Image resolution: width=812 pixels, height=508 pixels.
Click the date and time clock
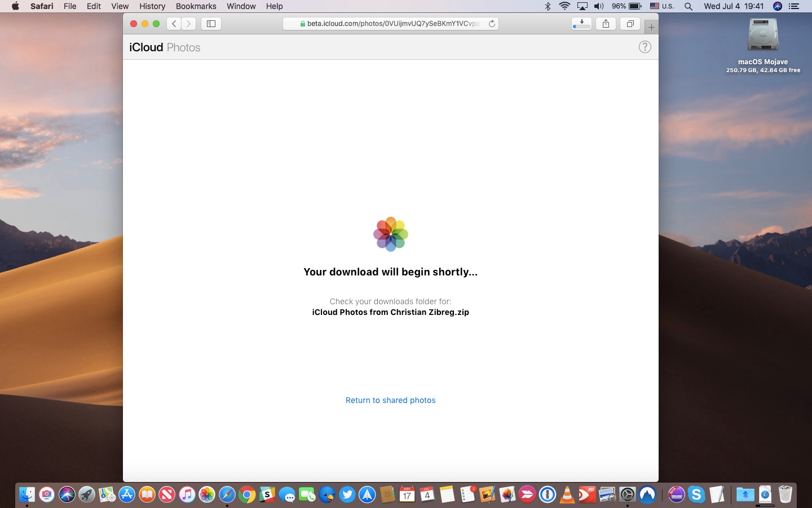[x=734, y=6]
